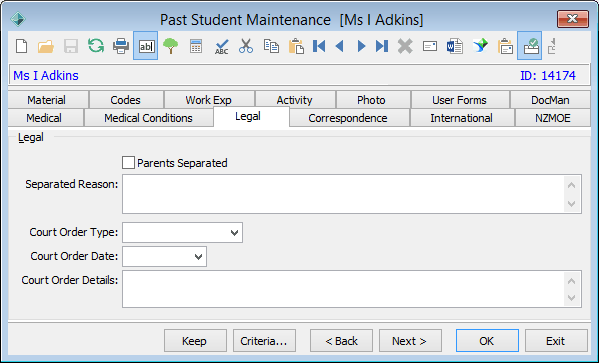Image resolution: width=599 pixels, height=363 pixels.
Task: Click the Paste clipboard icon
Action: (296, 46)
